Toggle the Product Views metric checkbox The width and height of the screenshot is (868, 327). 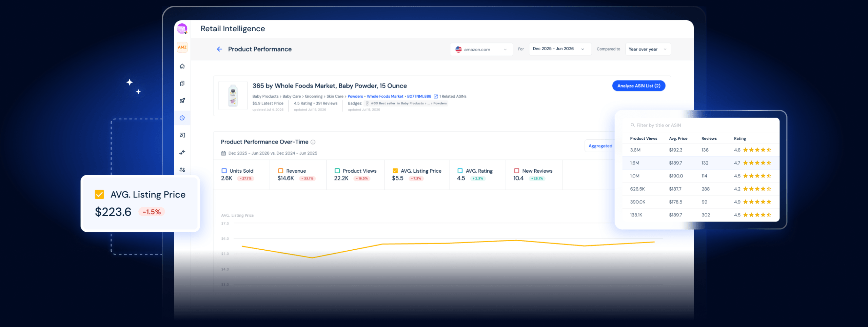(337, 171)
